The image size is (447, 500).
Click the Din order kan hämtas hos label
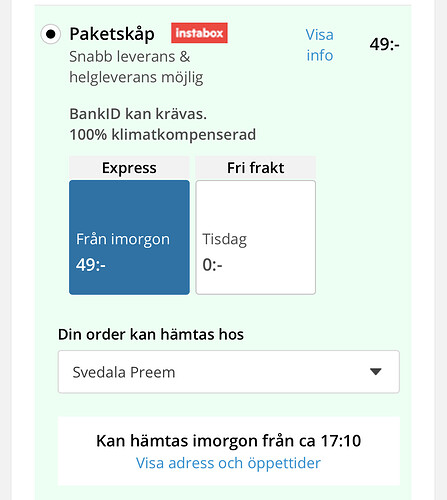click(151, 334)
